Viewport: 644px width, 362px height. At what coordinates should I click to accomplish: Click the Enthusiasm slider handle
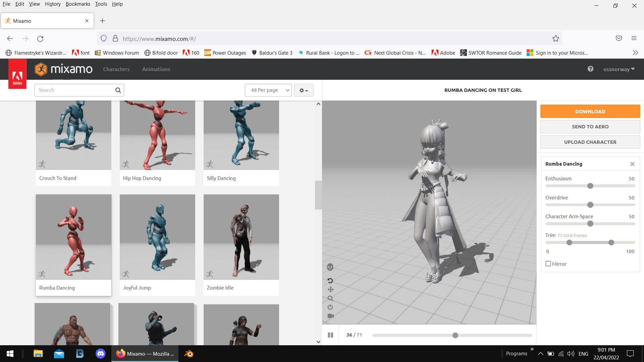tap(590, 186)
